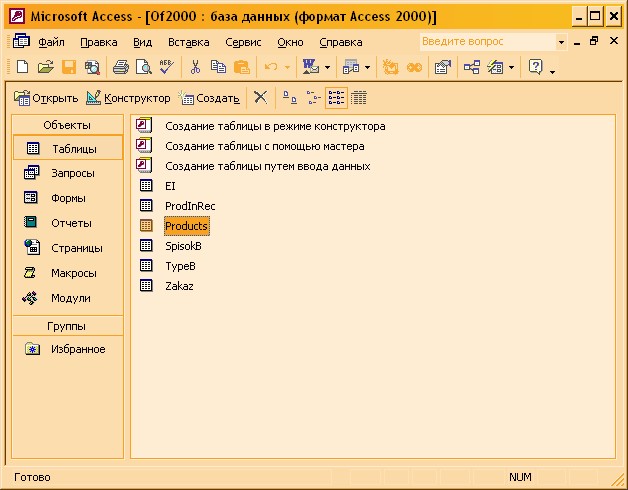Open Print Preview icon
The height and width of the screenshot is (490, 628).
pyautogui.click(x=143, y=67)
